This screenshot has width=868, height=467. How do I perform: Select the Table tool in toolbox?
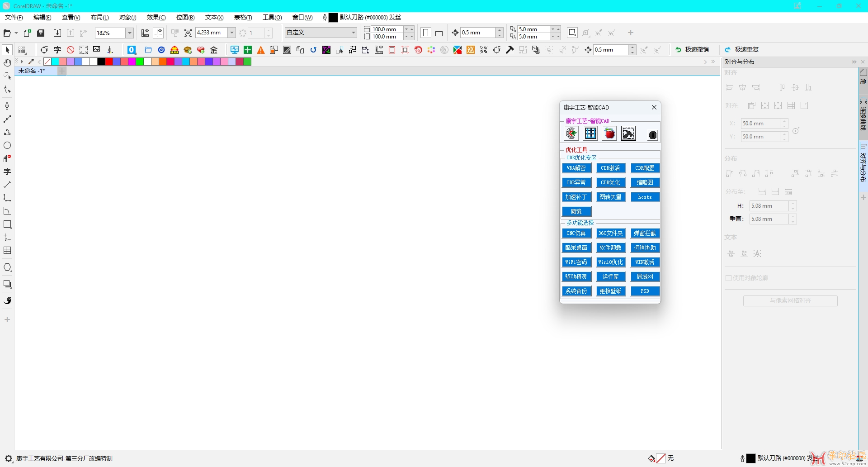7,251
